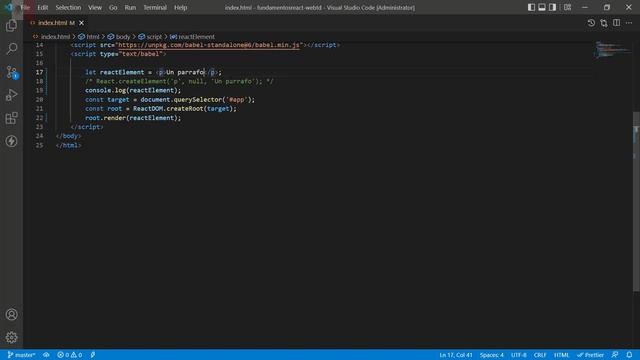Screen dimensions: 640x360
Task: Click the minimap code overview
Action: coord(612,49)
